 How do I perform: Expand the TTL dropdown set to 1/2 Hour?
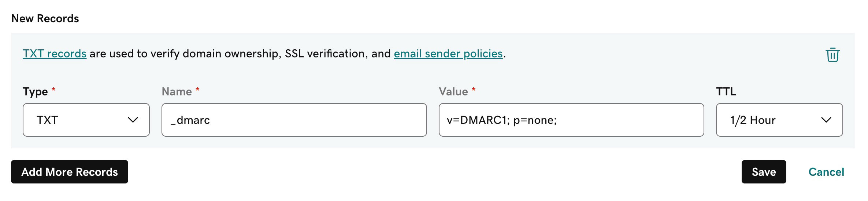[x=779, y=120]
